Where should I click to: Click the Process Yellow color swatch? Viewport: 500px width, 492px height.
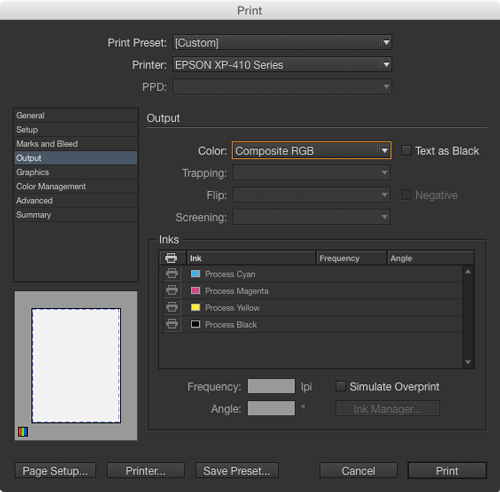point(195,307)
